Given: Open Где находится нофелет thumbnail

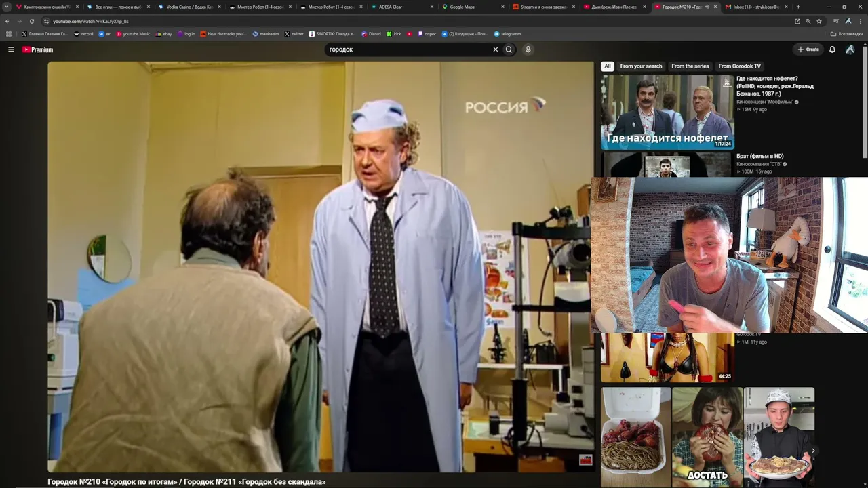Looking at the screenshot, I should 667,112.
